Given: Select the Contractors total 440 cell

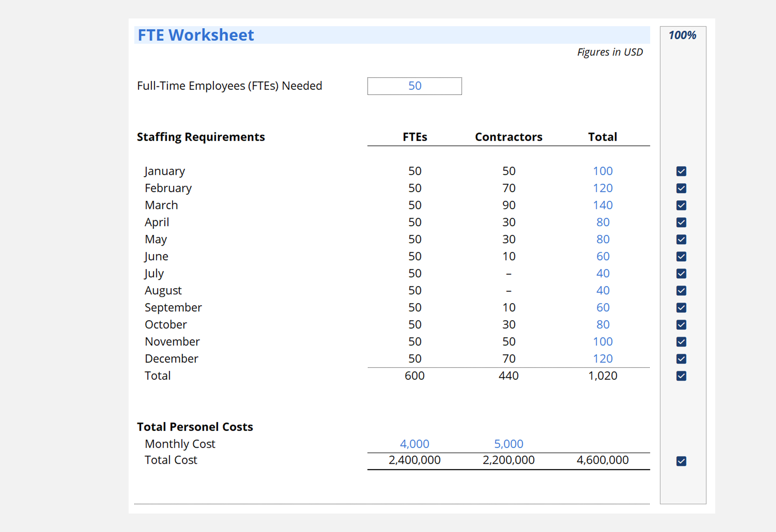Looking at the screenshot, I should pyautogui.click(x=508, y=376).
